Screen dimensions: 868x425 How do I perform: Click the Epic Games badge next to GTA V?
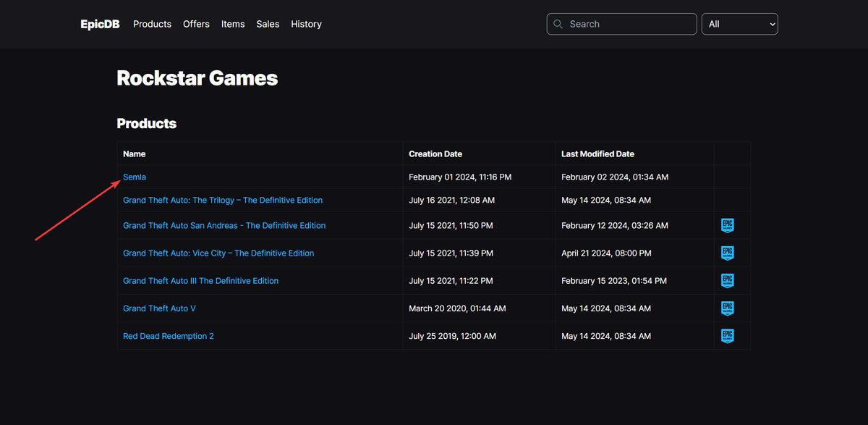727,308
